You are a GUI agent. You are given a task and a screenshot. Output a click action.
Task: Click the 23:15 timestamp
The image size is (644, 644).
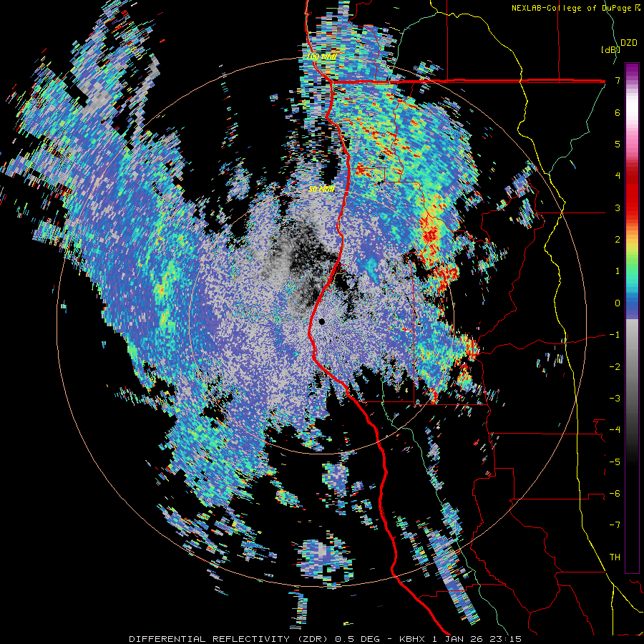(505, 639)
